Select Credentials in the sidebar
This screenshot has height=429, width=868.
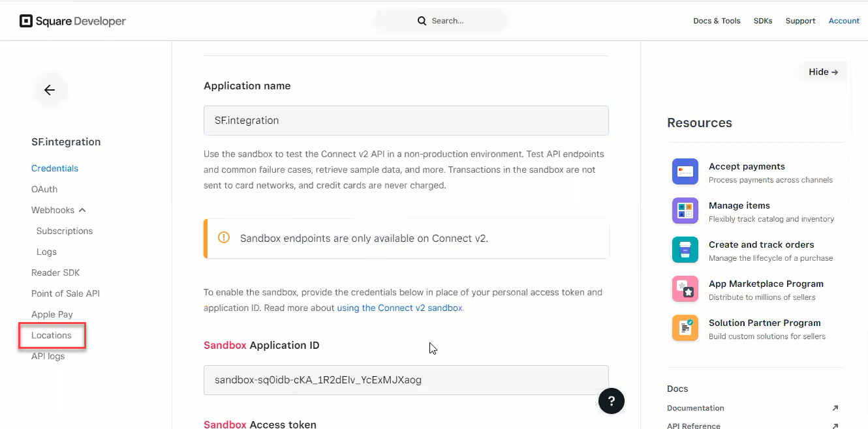pos(55,168)
